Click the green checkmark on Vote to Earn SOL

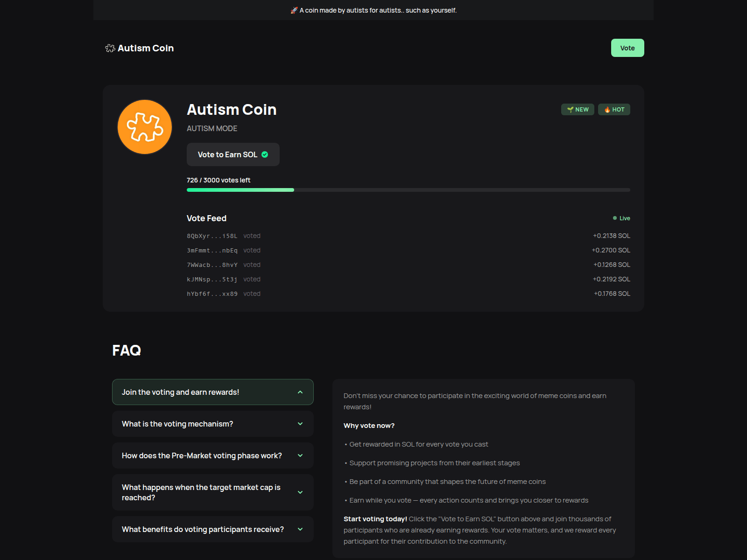pos(264,154)
